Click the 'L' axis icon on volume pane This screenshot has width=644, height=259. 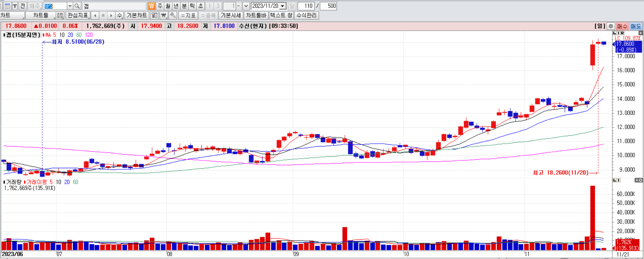[x=615, y=180]
